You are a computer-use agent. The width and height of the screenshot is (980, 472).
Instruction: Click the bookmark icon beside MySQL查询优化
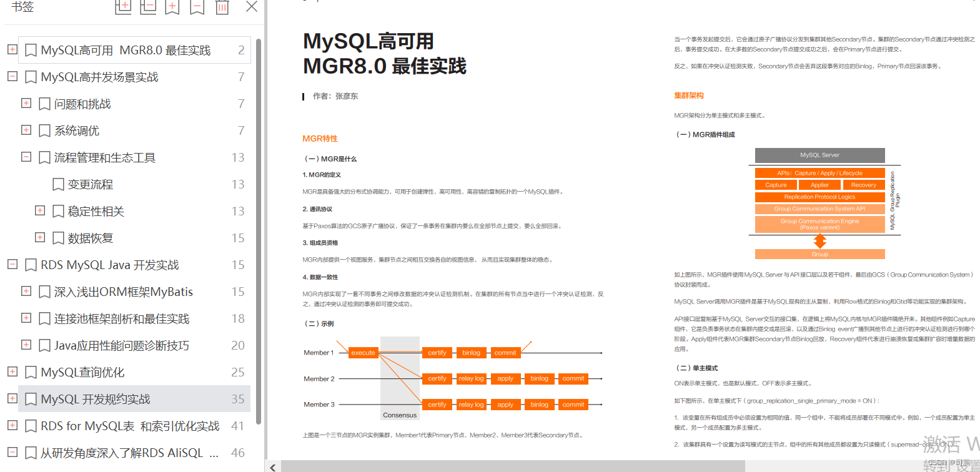coord(31,373)
